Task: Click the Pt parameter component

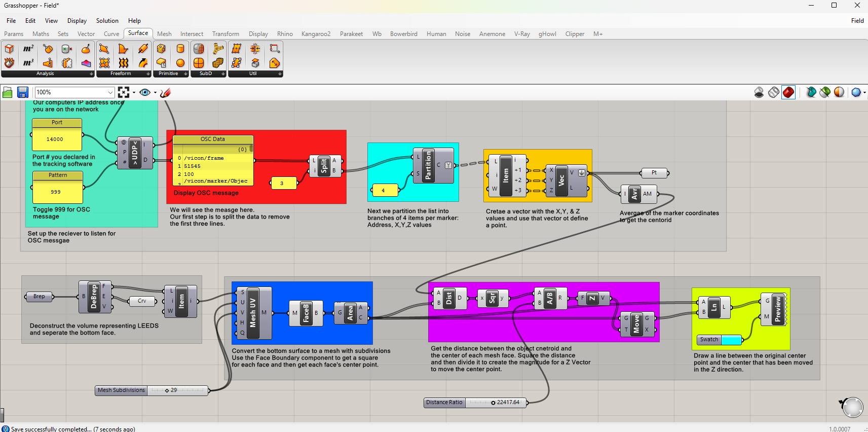Action: [654, 173]
